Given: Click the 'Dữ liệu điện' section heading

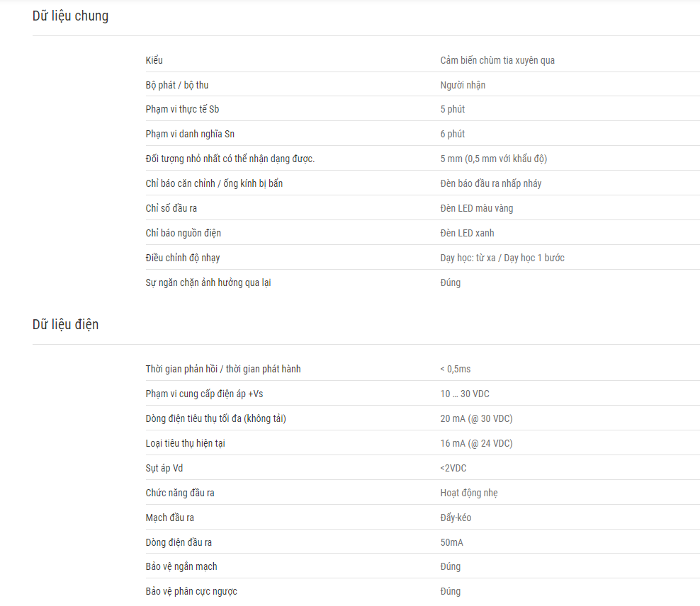Looking at the screenshot, I should click(x=65, y=325).
